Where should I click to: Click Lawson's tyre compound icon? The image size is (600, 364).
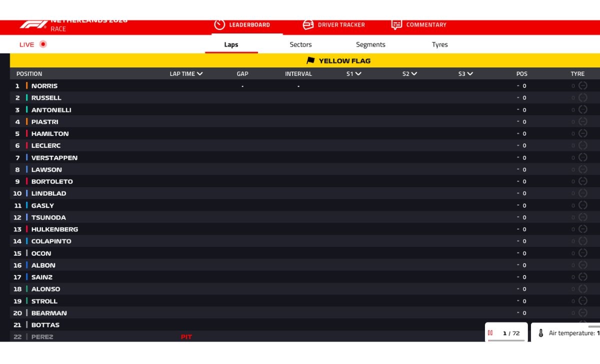point(582,169)
